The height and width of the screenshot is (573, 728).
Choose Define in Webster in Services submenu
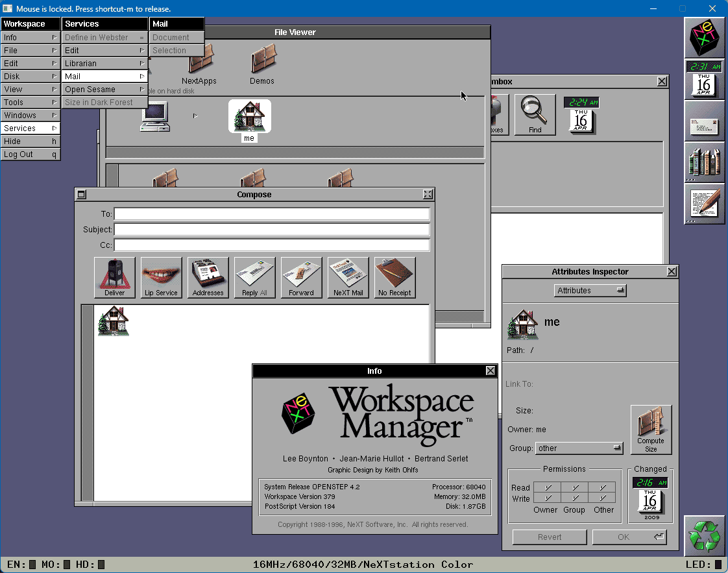104,37
